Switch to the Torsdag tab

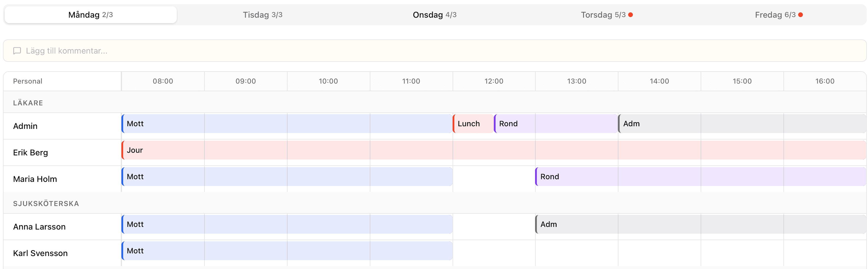603,14
